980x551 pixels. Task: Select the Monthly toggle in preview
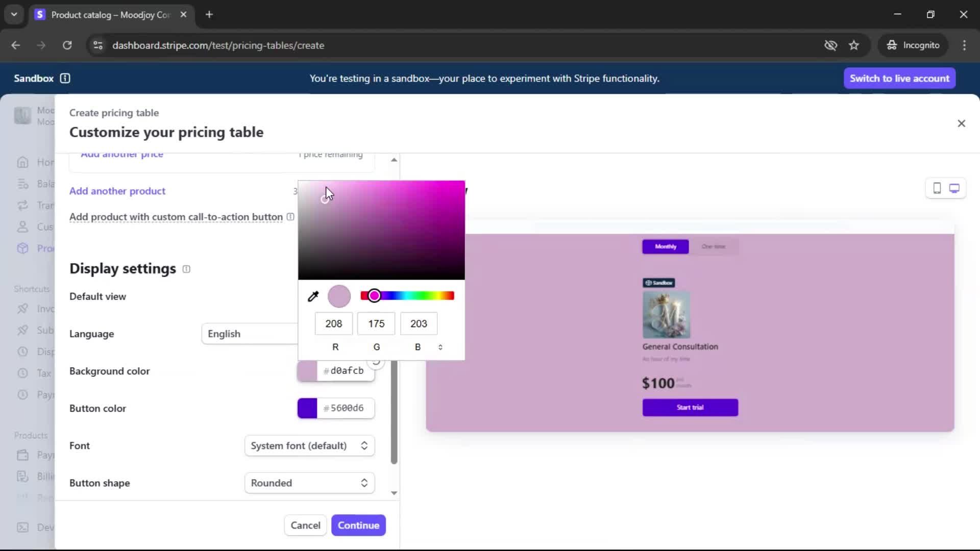click(x=665, y=246)
